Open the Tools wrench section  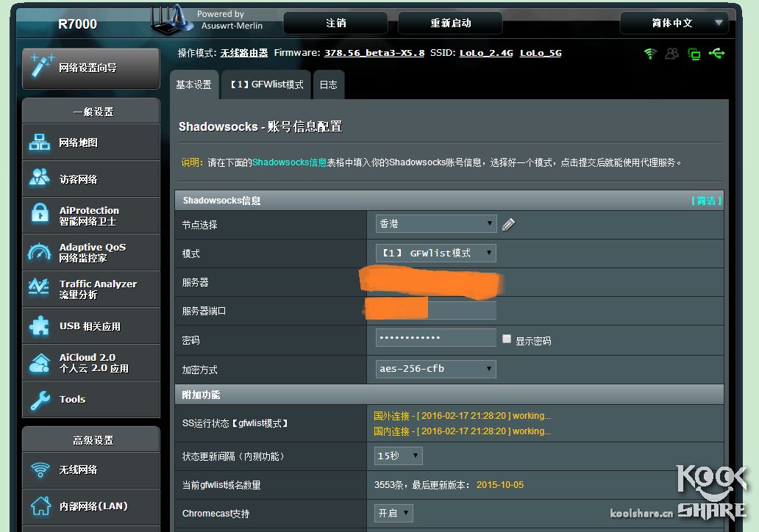click(x=72, y=399)
